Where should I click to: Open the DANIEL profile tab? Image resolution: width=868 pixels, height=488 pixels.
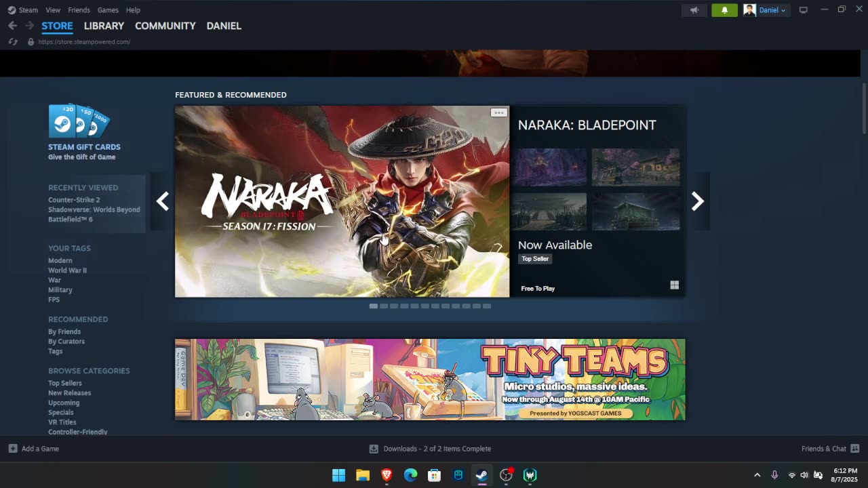(224, 26)
